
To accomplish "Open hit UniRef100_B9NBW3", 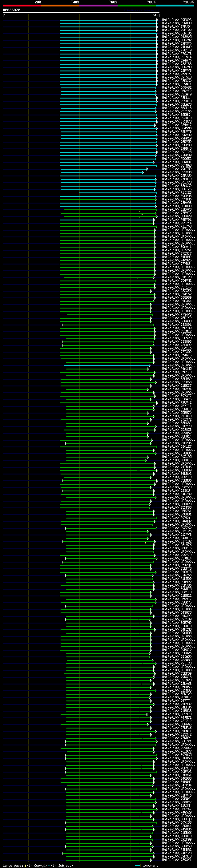I will [x=176, y=23].
